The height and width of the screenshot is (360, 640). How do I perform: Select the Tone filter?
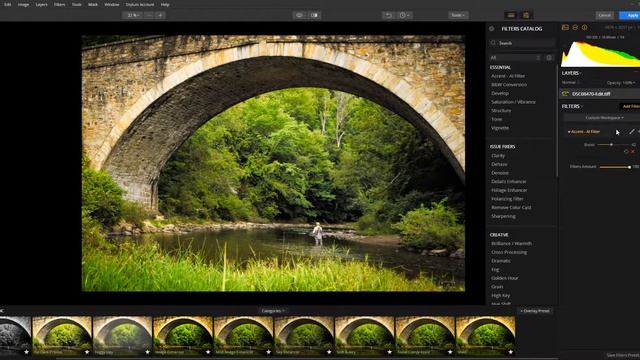(496, 119)
